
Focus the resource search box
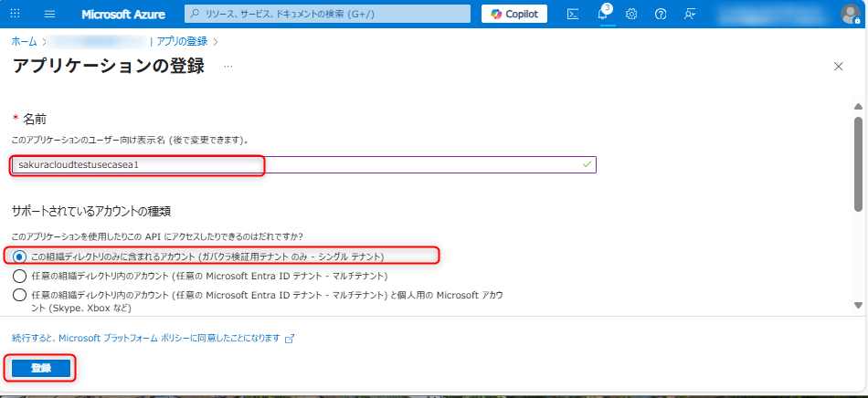[327, 14]
